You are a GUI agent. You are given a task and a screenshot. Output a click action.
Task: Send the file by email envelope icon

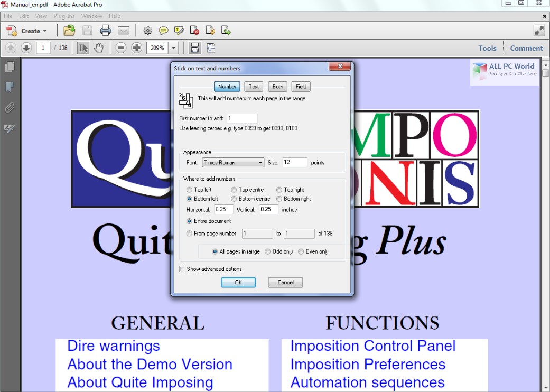pos(124,31)
